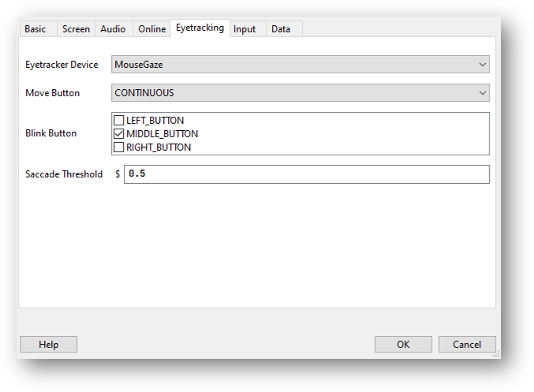Viewport: 534px width, 392px height.
Task: Confirm settings with the OK button
Action: tap(403, 345)
